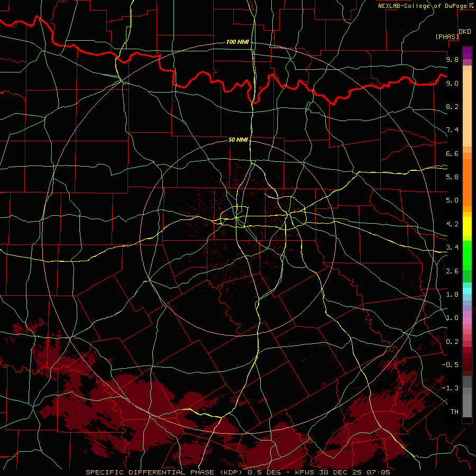Image resolution: width=476 pixels, height=476 pixels.
Task: Click the 1.0 color scale value
Action: coord(452,318)
